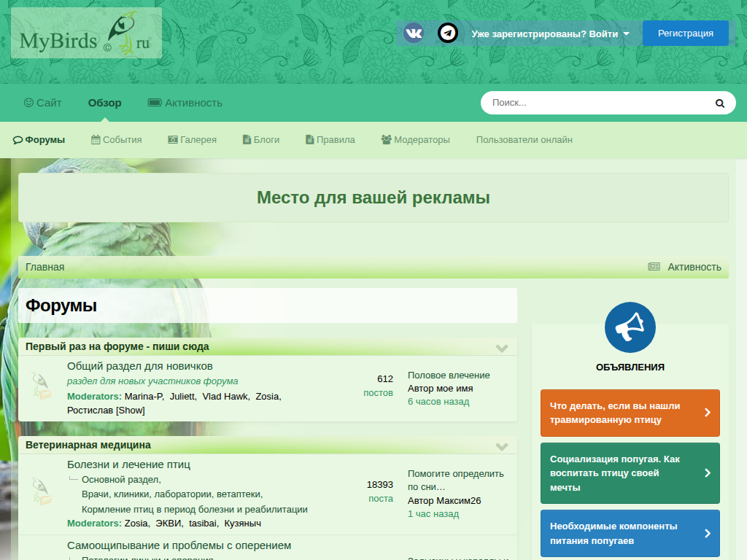This screenshot has width=747, height=560.
Task: Open the Telegram channel icon
Action: 447,33
